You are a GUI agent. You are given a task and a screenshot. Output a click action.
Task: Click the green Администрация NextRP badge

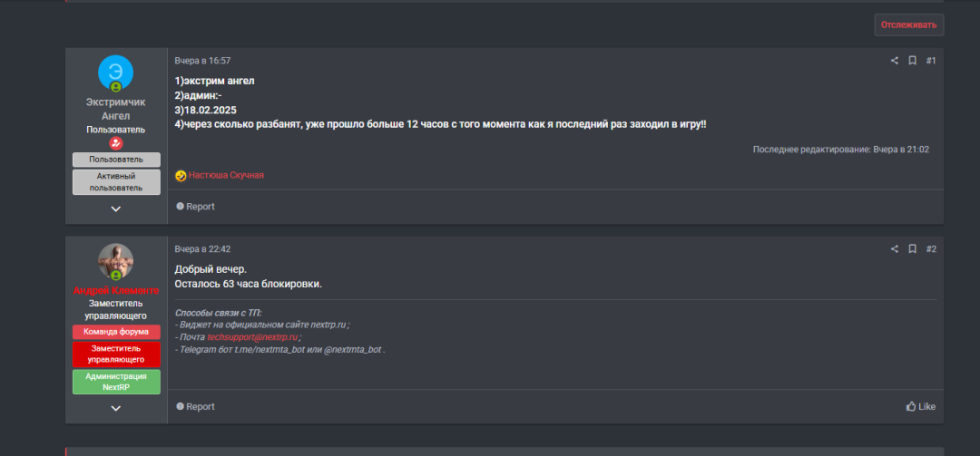(115, 382)
